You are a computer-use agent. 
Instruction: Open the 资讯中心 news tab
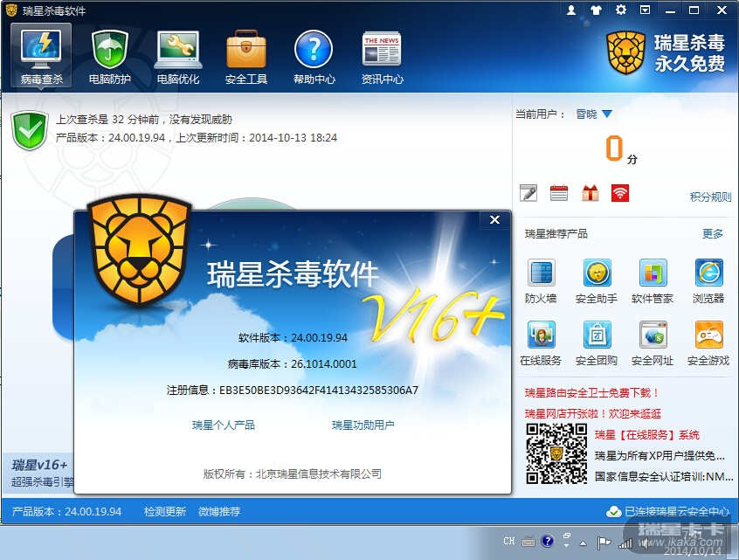(383, 56)
